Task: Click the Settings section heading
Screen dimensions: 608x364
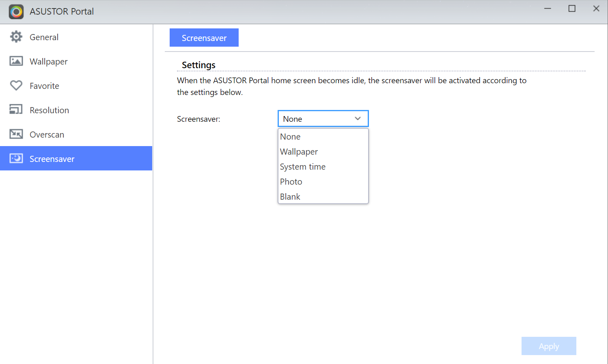Action: [198, 65]
